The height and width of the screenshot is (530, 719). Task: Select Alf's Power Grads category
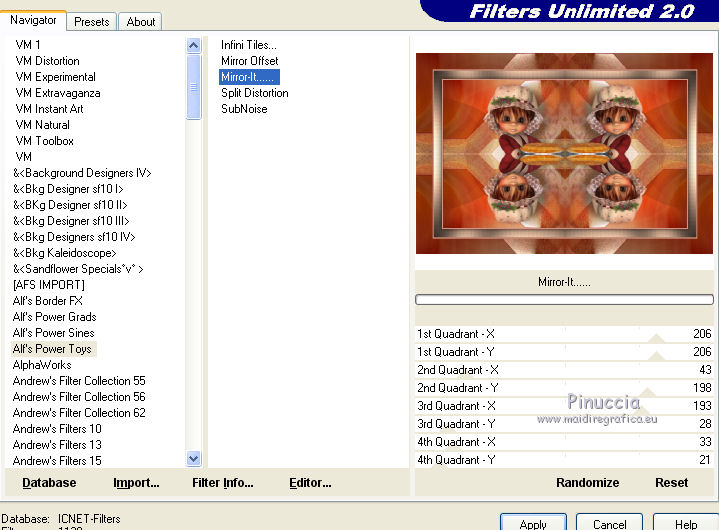point(55,317)
